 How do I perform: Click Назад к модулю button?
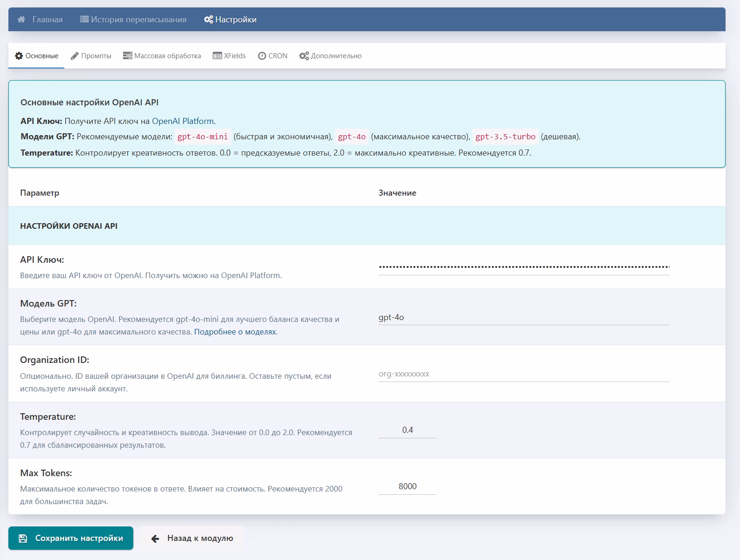(x=192, y=539)
